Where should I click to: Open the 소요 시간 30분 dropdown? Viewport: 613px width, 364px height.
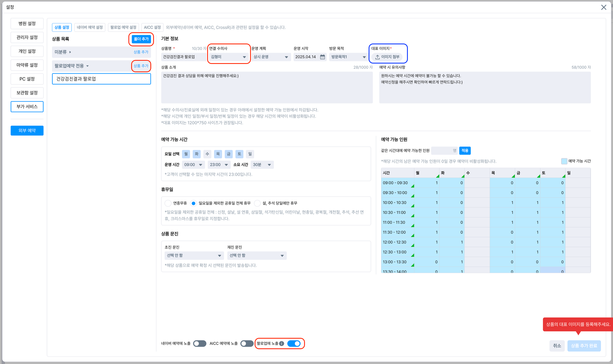(x=262, y=165)
